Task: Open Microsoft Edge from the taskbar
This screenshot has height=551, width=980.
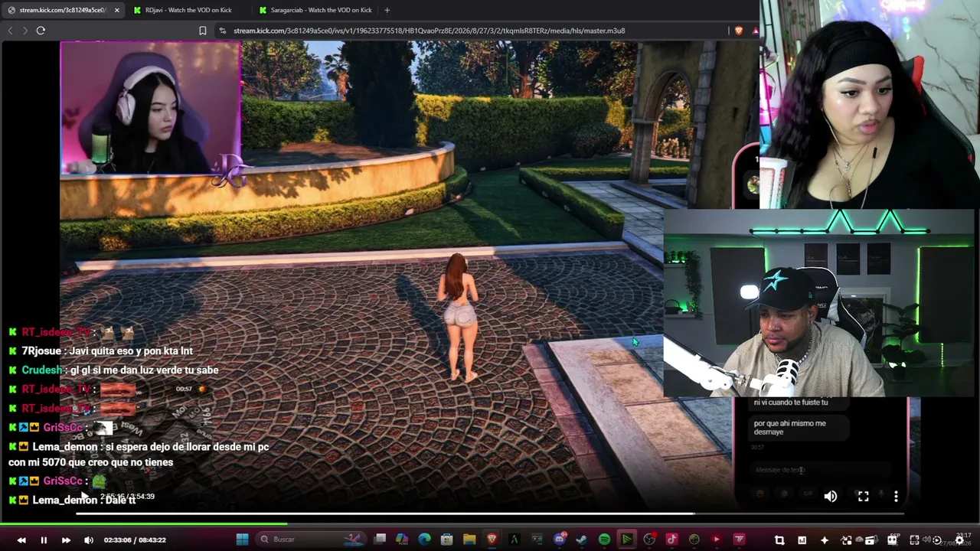Action: coord(424,540)
